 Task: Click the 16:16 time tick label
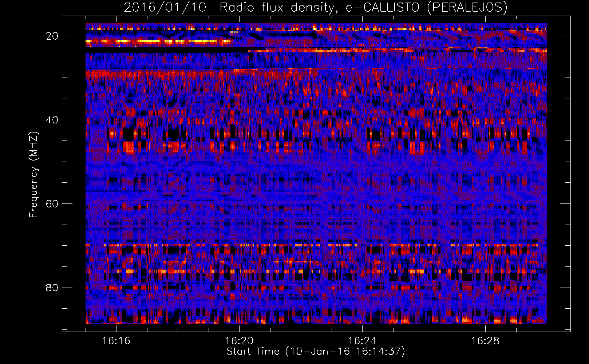point(116,341)
